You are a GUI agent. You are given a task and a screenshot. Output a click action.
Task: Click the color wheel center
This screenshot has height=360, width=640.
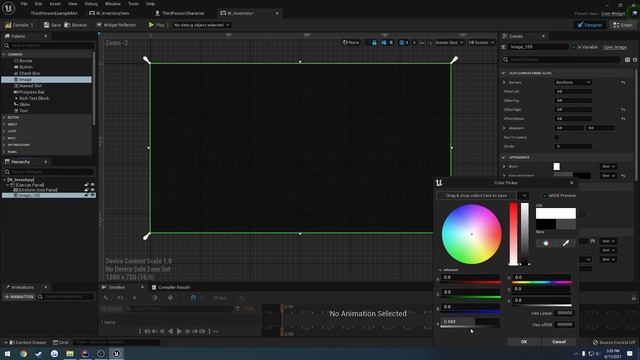pyautogui.click(x=471, y=234)
